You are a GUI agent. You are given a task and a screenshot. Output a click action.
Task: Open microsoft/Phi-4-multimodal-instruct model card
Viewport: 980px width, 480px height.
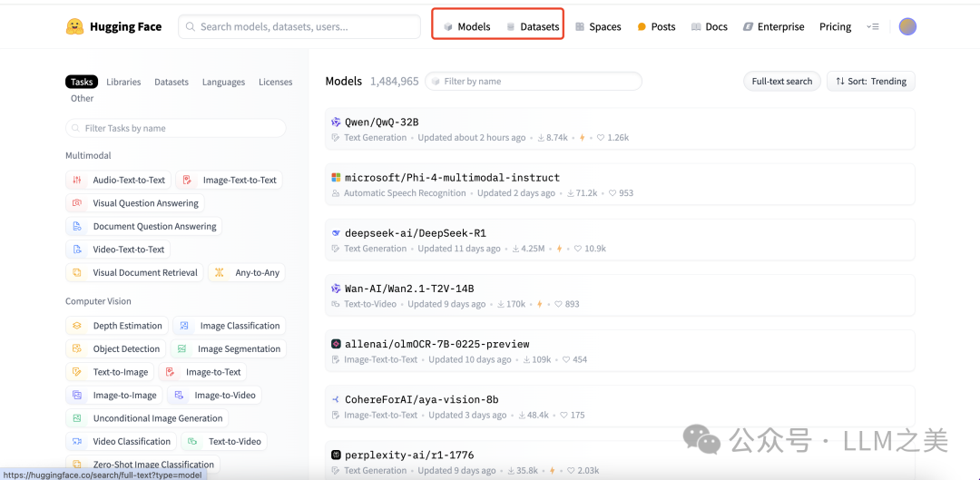click(x=620, y=184)
